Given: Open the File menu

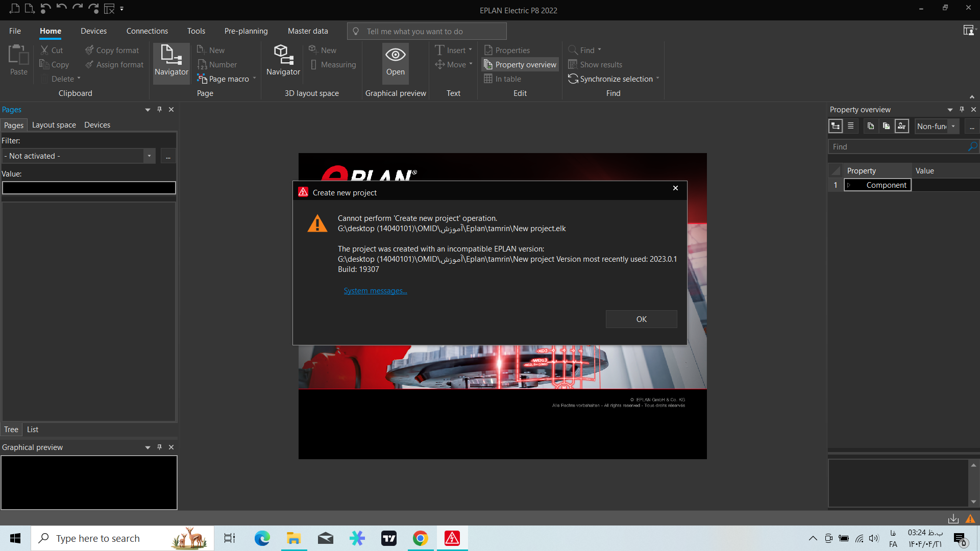Looking at the screenshot, I should click(15, 31).
